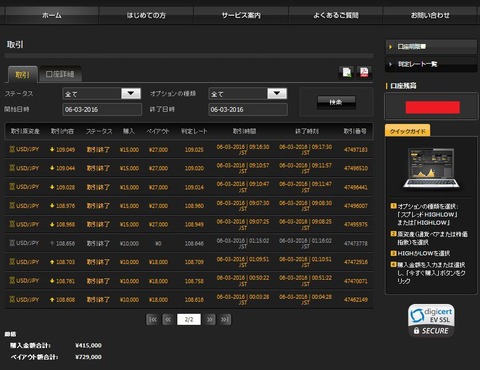Click the ペイアウト column header
This screenshot has height=370, width=480.
tap(158, 131)
